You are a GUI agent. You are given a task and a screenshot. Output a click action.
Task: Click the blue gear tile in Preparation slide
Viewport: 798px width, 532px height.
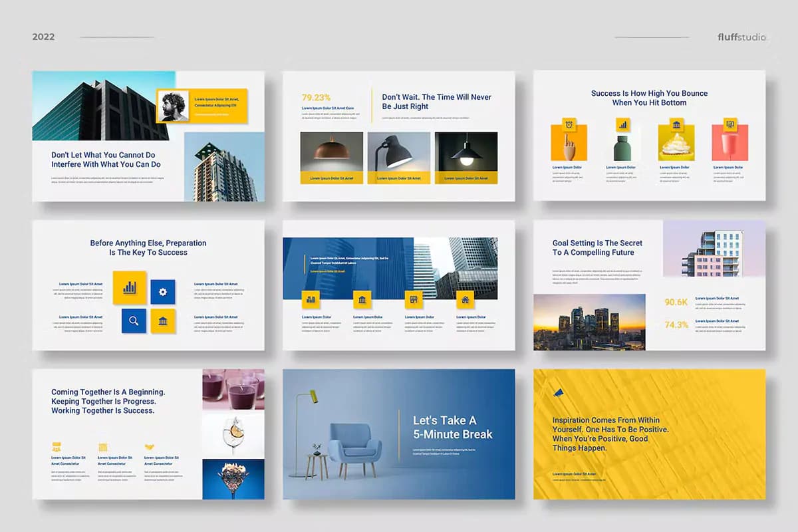click(x=163, y=292)
